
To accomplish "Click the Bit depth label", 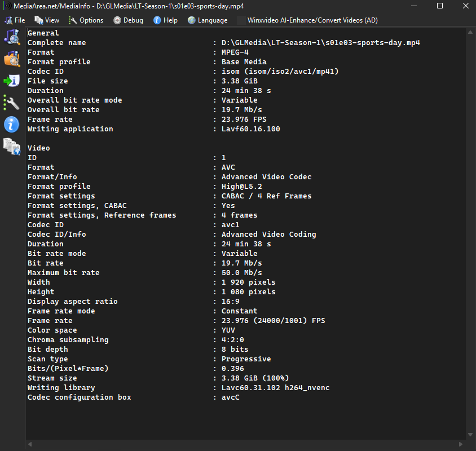I will pos(48,350).
